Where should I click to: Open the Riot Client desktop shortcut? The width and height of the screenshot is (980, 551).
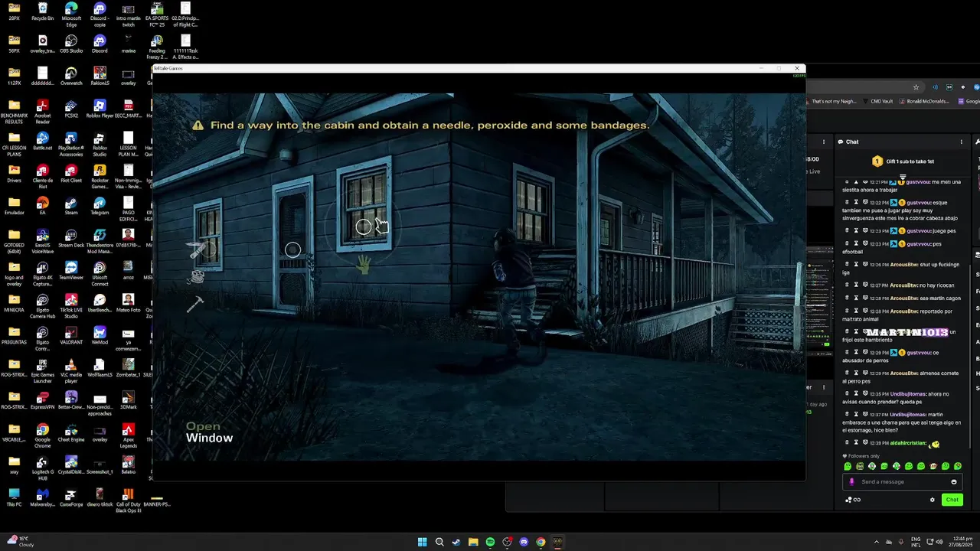[71, 174]
